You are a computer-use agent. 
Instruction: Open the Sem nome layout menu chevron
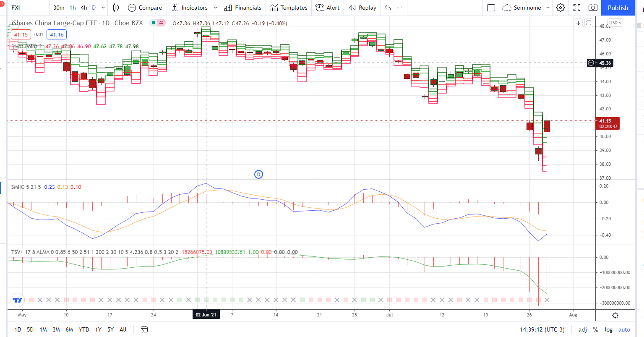click(548, 8)
